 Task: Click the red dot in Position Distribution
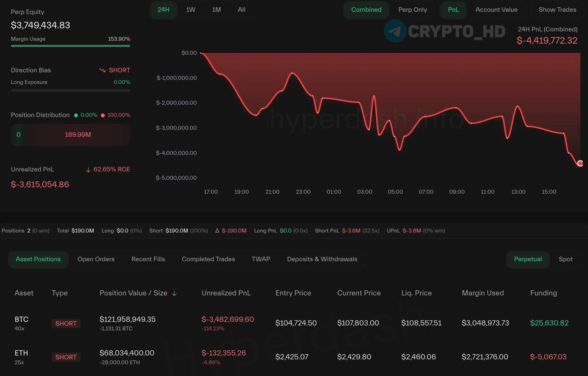coord(103,115)
